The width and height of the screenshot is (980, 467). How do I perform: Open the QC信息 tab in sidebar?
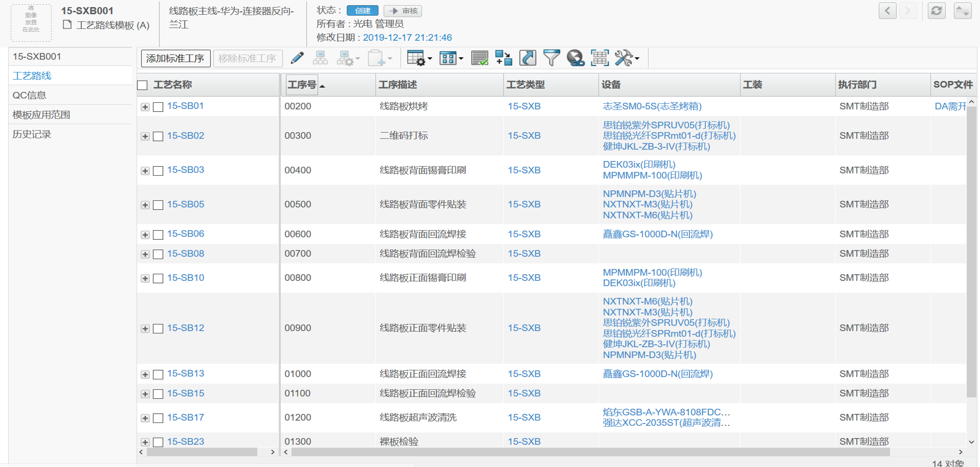pos(29,95)
